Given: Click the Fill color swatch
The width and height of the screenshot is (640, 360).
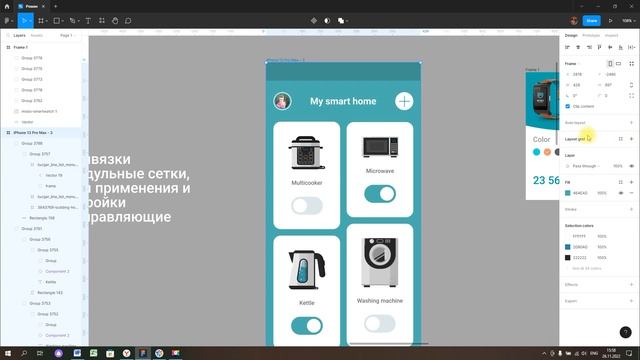Looking at the screenshot, I should pos(567,193).
